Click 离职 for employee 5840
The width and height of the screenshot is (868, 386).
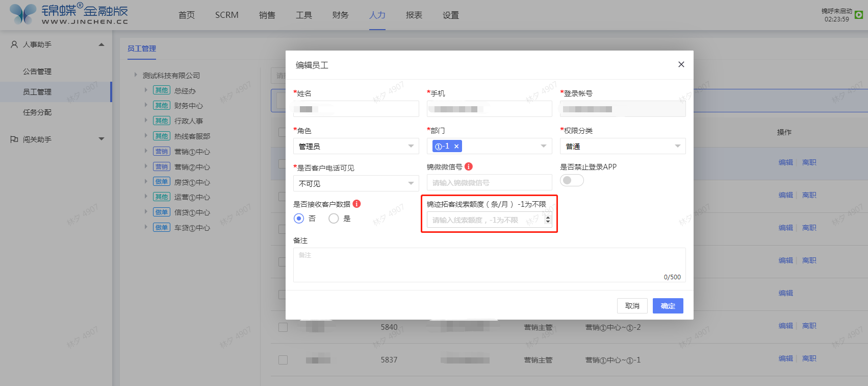(x=809, y=326)
